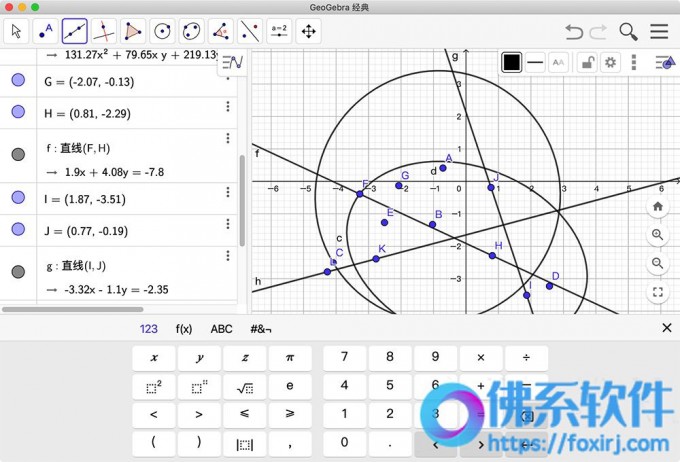
Task: Open options menu for line f row
Action: [228, 138]
